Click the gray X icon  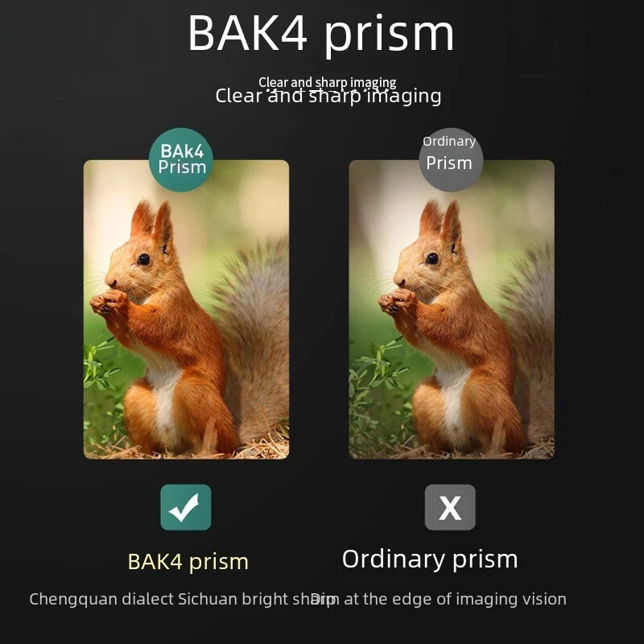click(x=450, y=507)
